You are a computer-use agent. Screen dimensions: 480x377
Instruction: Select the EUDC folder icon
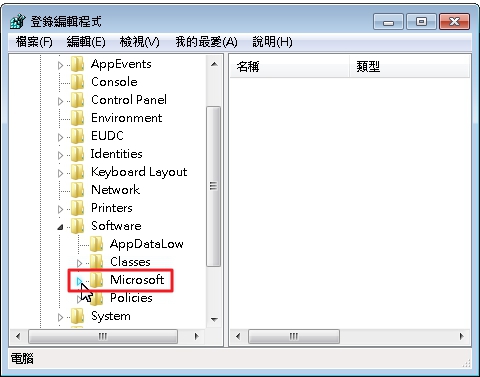click(x=77, y=136)
